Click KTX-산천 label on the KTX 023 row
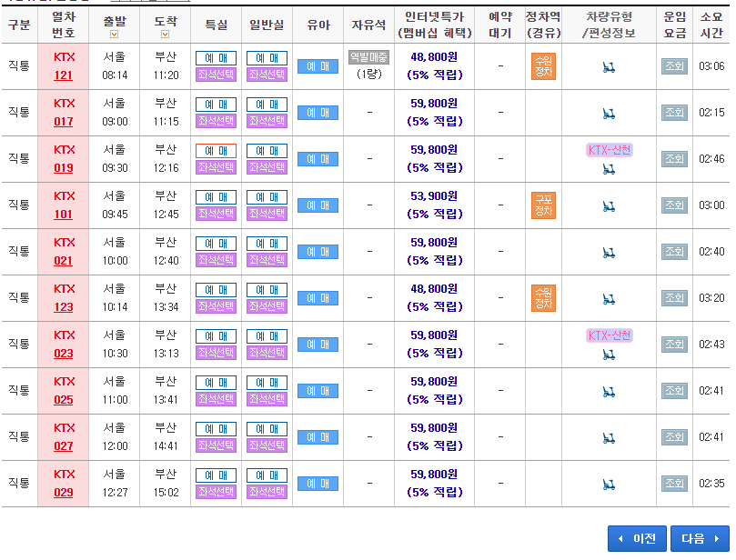Viewport: 736px width, 560px height. pos(610,335)
